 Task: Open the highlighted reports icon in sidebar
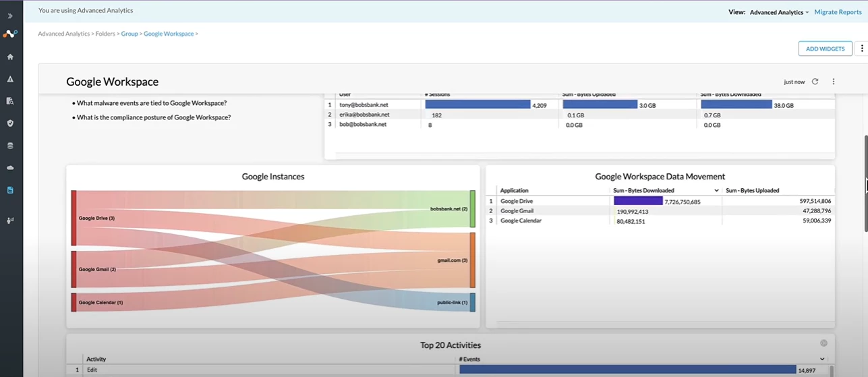[10, 190]
